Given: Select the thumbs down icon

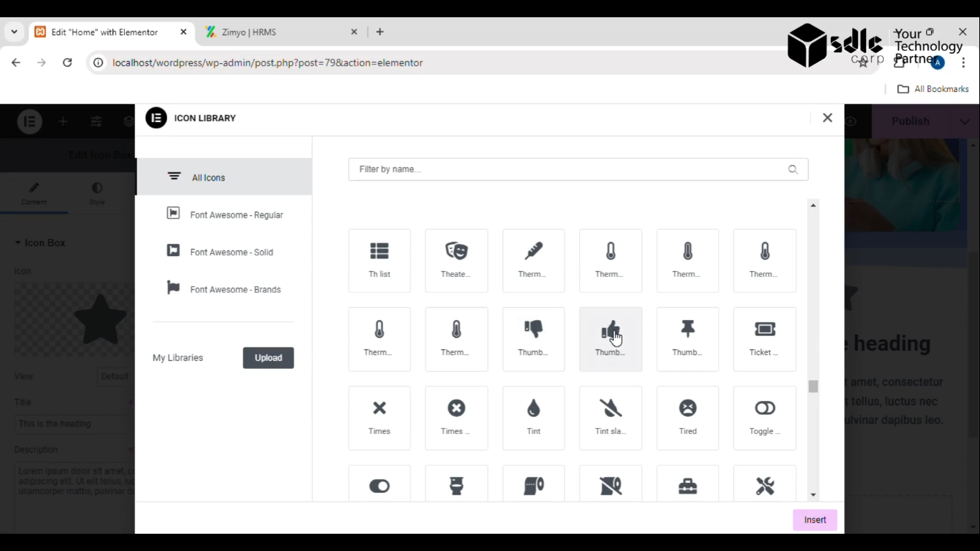Looking at the screenshot, I should (x=534, y=339).
